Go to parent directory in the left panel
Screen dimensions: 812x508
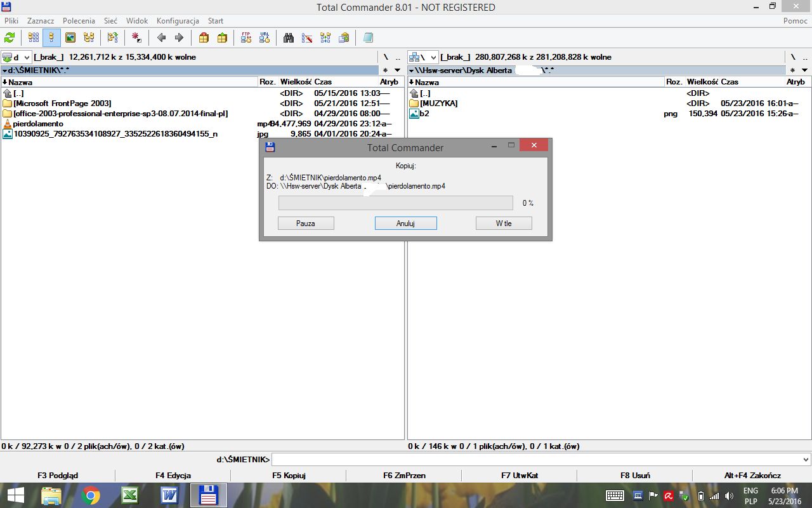(398, 57)
